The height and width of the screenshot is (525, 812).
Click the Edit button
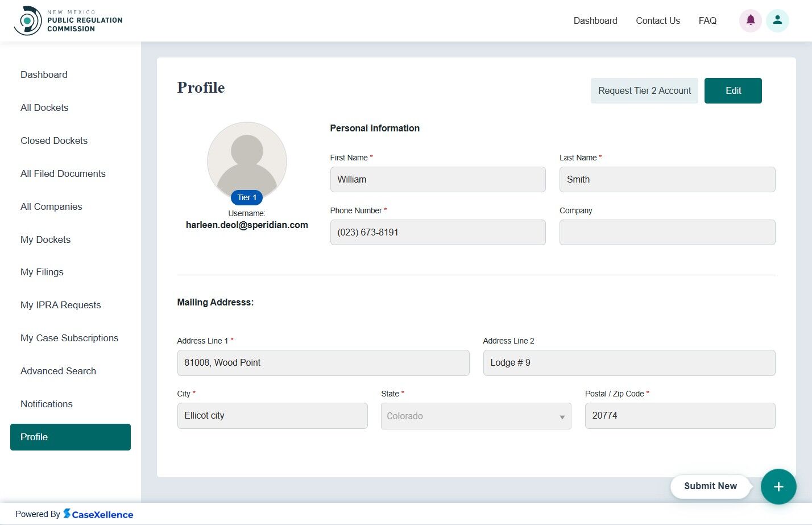(733, 90)
